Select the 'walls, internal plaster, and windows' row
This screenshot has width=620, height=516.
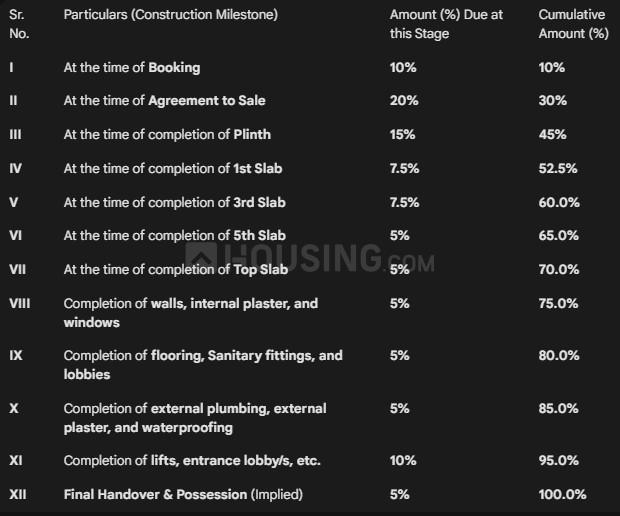pyautogui.click(x=190, y=312)
